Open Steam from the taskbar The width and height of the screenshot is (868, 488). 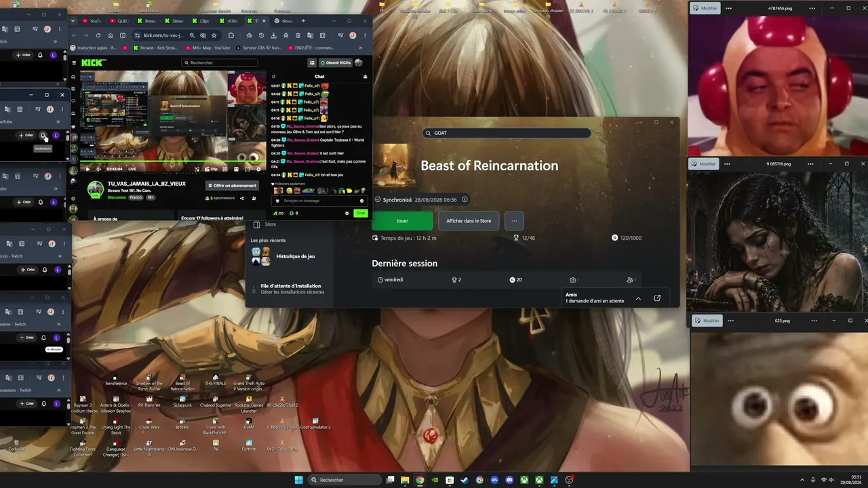coord(465,480)
